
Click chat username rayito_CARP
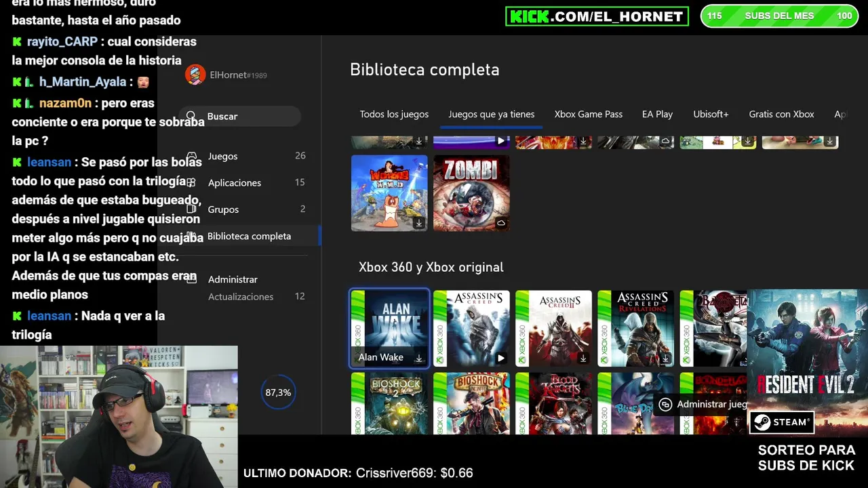[62, 41]
